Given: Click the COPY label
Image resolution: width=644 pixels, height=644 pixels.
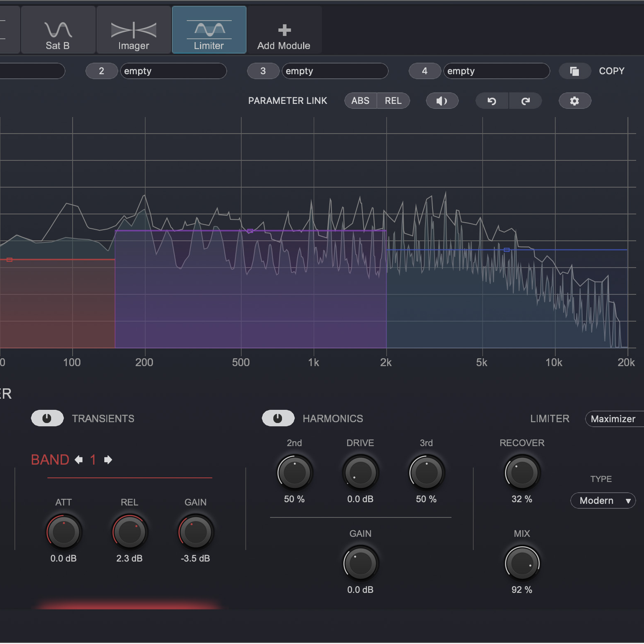Looking at the screenshot, I should [x=612, y=71].
